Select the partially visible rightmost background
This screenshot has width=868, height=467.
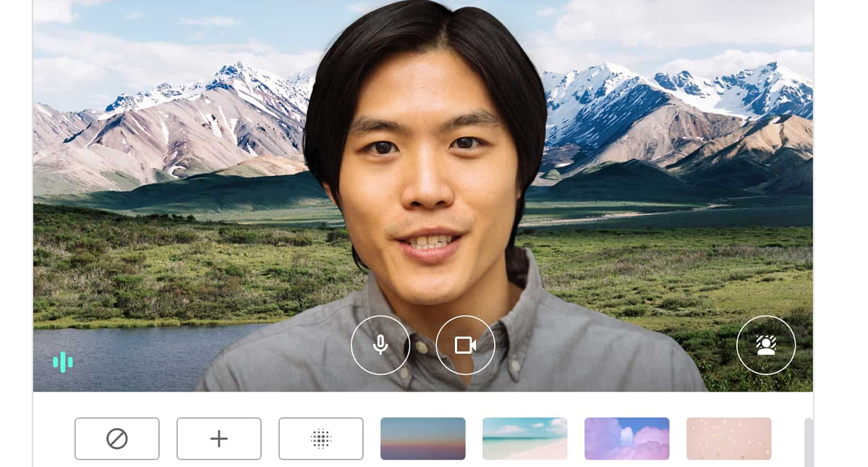click(x=808, y=439)
